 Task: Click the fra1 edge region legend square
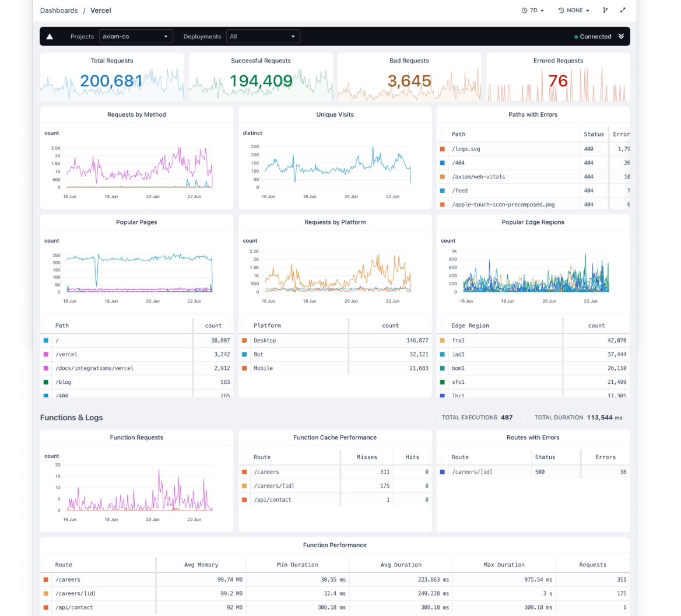442,340
